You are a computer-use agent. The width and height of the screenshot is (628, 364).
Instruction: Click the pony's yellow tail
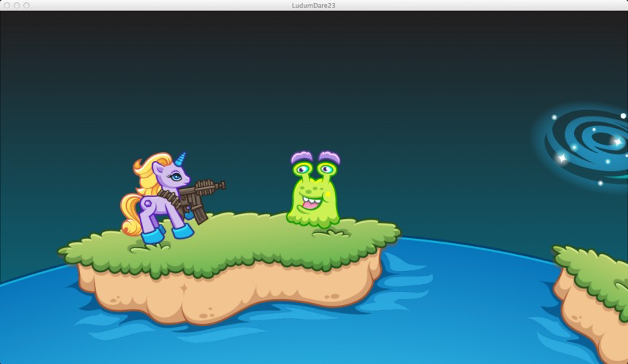(130, 215)
